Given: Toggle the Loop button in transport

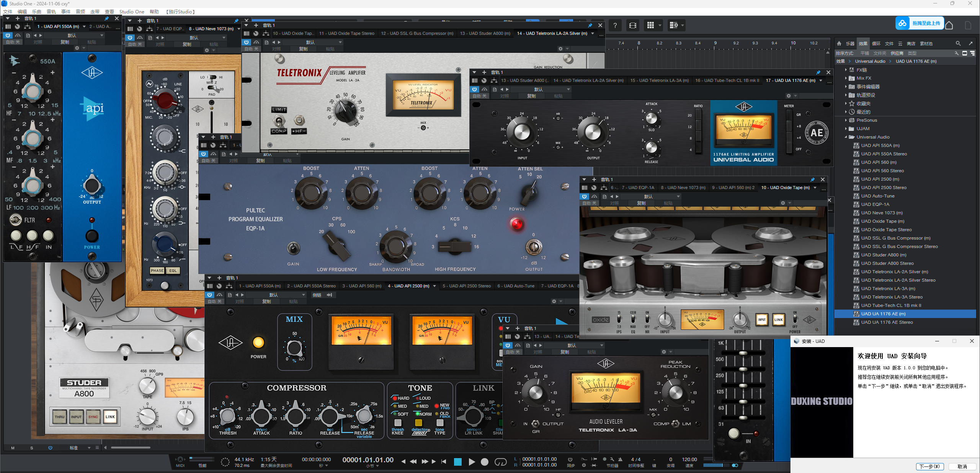Looking at the screenshot, I should [500, 462].
